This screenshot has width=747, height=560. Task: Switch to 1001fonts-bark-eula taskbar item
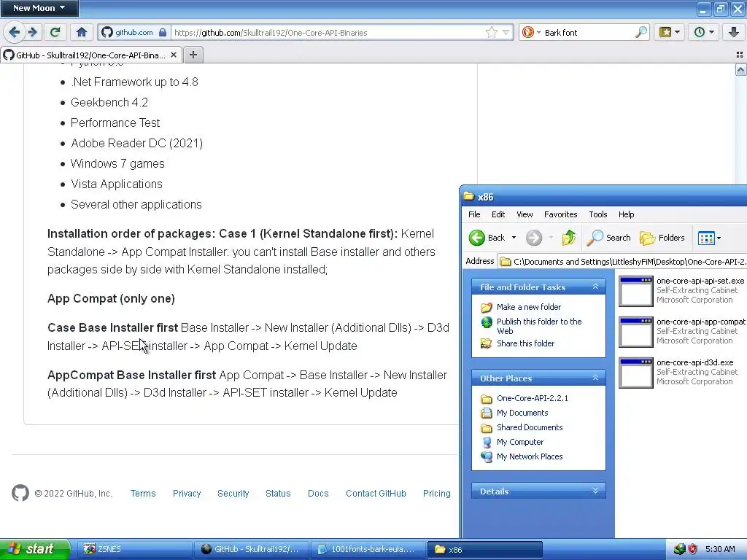click(368, 549)
